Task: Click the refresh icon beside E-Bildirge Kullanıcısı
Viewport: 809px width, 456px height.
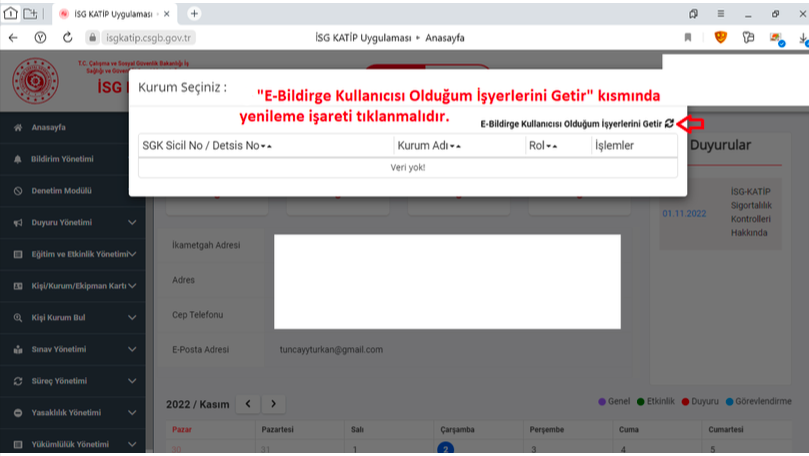Action: click(669, 123)
